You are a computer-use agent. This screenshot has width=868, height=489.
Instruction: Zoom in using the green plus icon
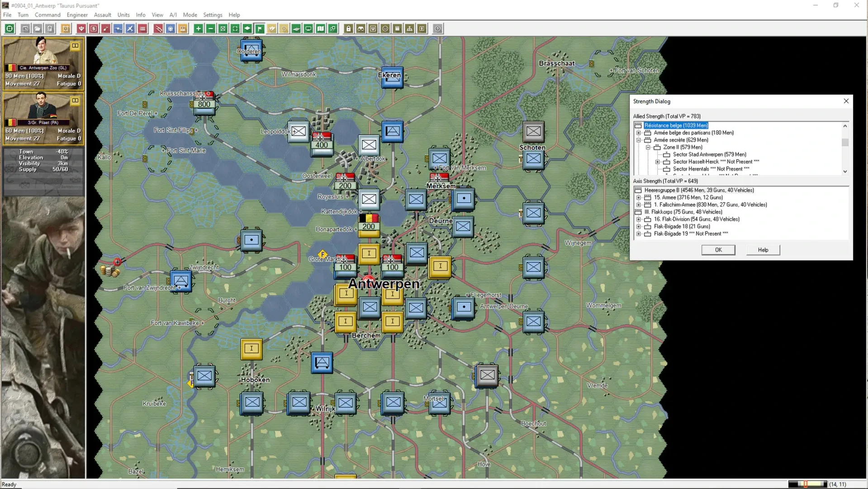(198, 29)
